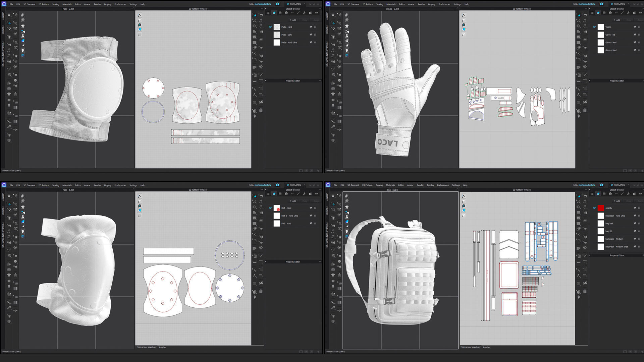Toggle the lock icon on Pads - Hard Ultra row
Screen dimensions: 644x362
(315, 42)
